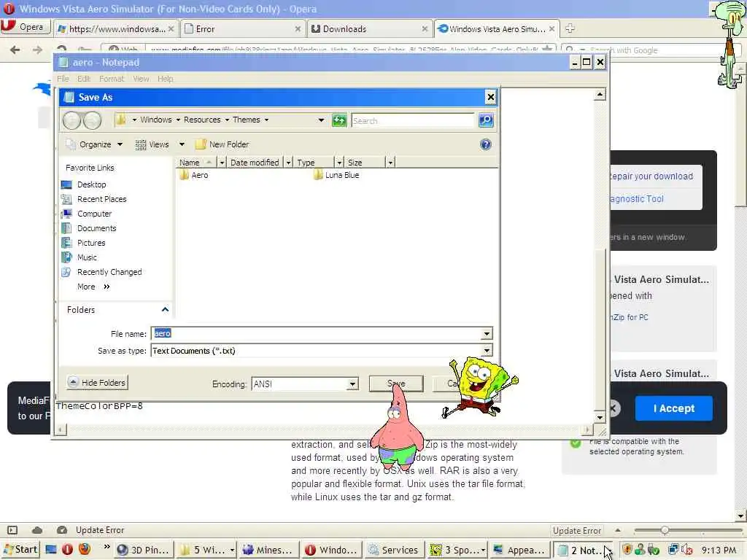
Task: Adjust the Opera zoom slider
Action: [665, 530]
